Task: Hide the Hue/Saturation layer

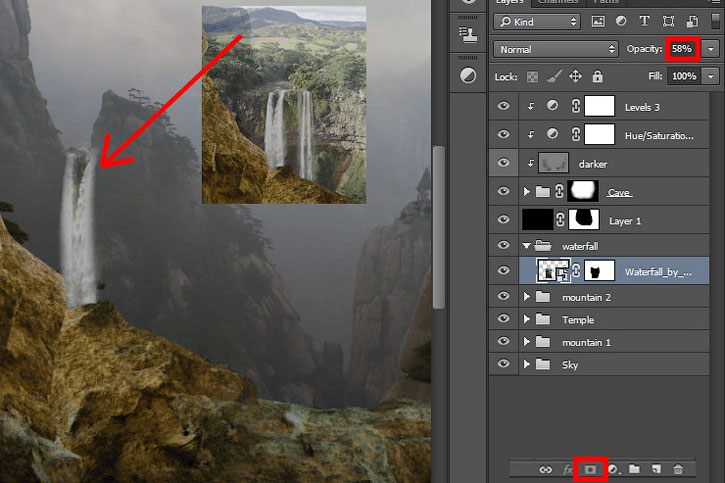Action: tap(504, 135)
